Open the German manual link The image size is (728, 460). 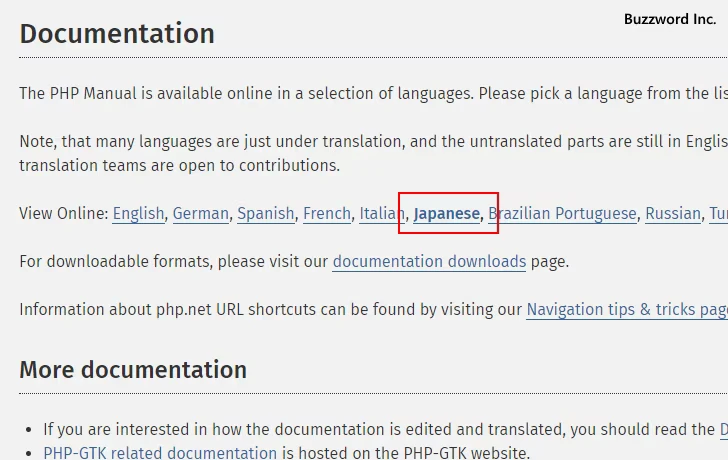click(201, 214)
